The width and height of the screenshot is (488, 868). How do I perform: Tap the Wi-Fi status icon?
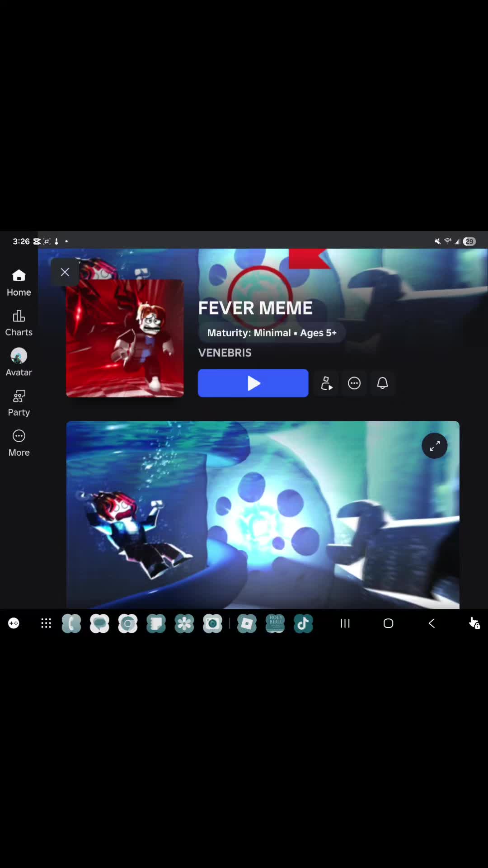448,241
